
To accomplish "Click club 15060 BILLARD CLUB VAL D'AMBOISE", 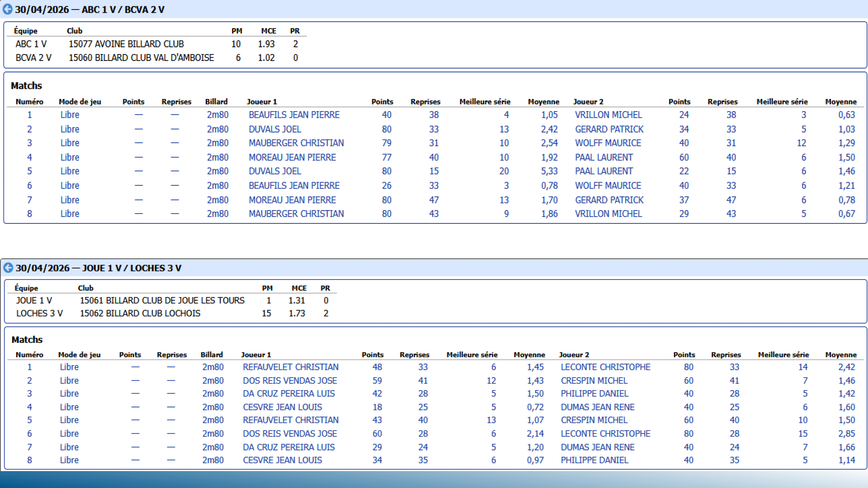I will 141,58.
